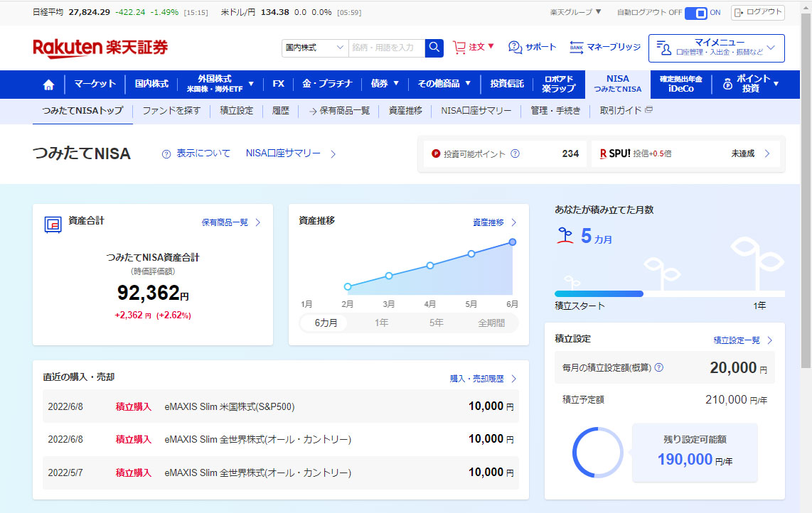Open the shopping cart order icon
The image size is (812, 513).
(x=459, y=47)
